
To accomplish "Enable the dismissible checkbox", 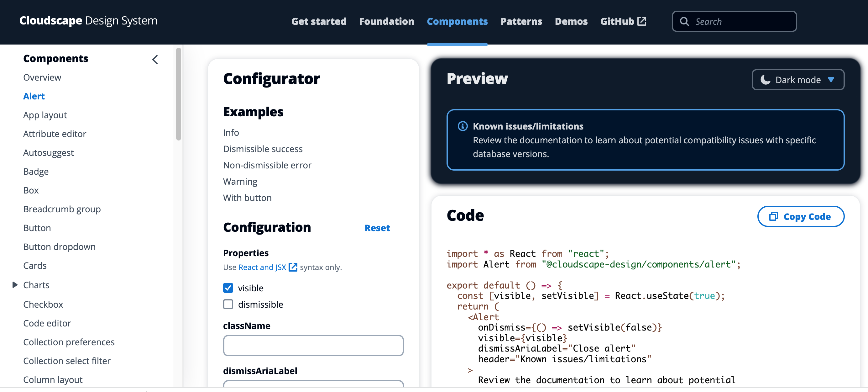I will point(228,304).
